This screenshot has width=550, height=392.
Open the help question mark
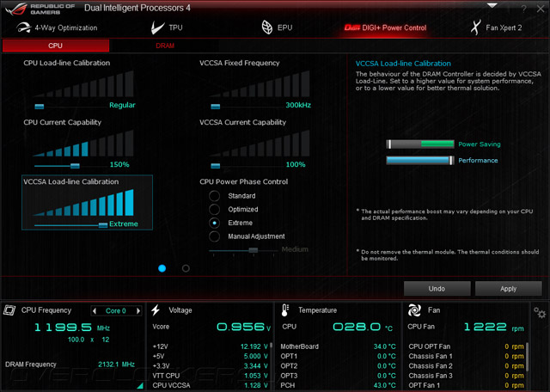coord(523,9)
